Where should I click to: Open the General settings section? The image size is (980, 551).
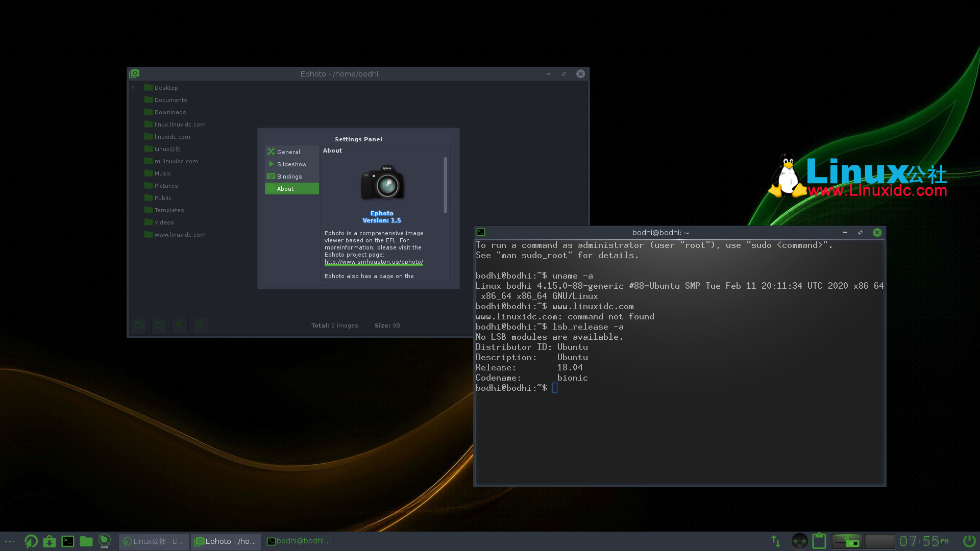pyautogui.click(x=291, y=152)
